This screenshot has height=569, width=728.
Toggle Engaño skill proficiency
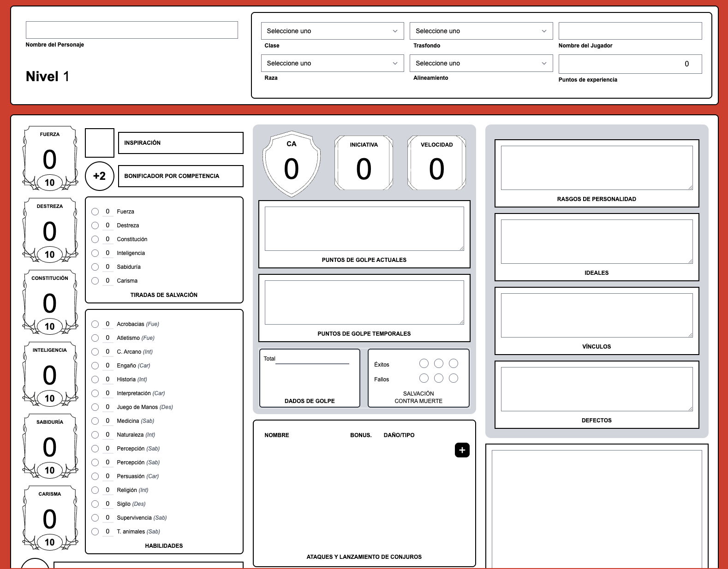(95, 366)
